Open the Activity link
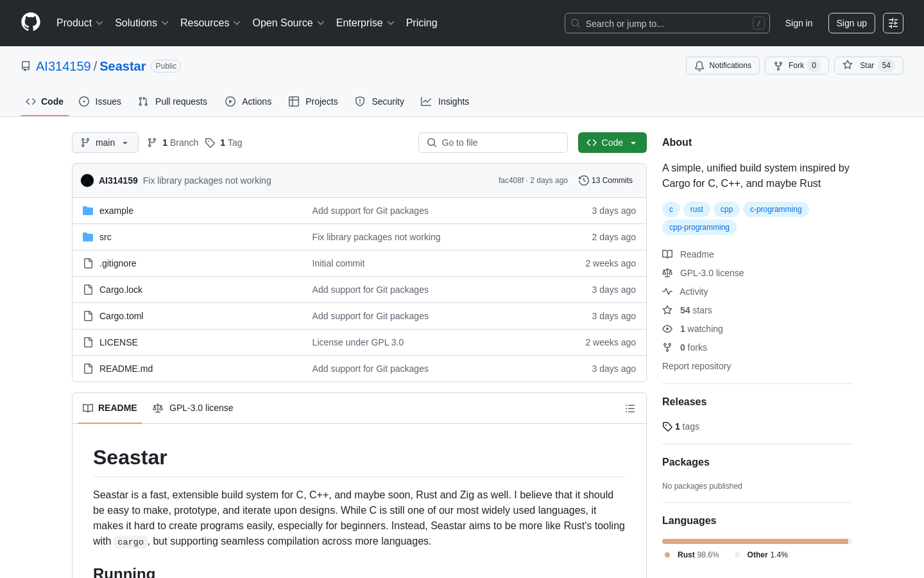This screenshot has width=924, height=578. click(x=685, y=292)
